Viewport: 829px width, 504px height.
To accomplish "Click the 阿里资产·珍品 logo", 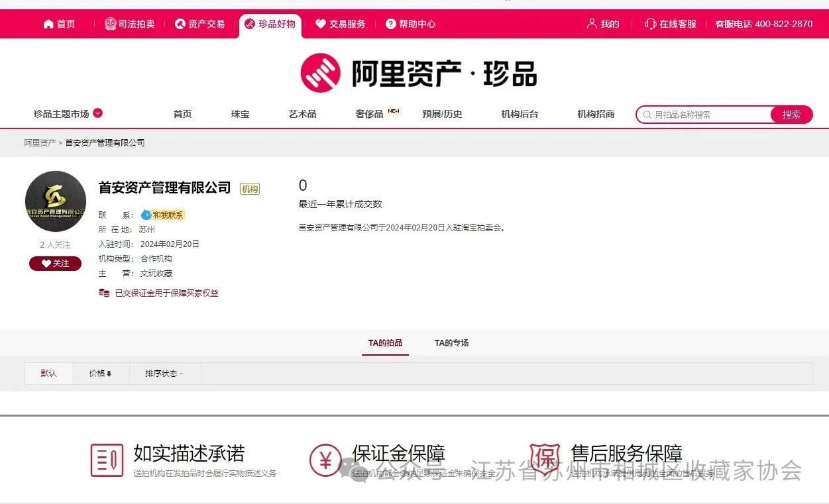I will tap(418, 72).
